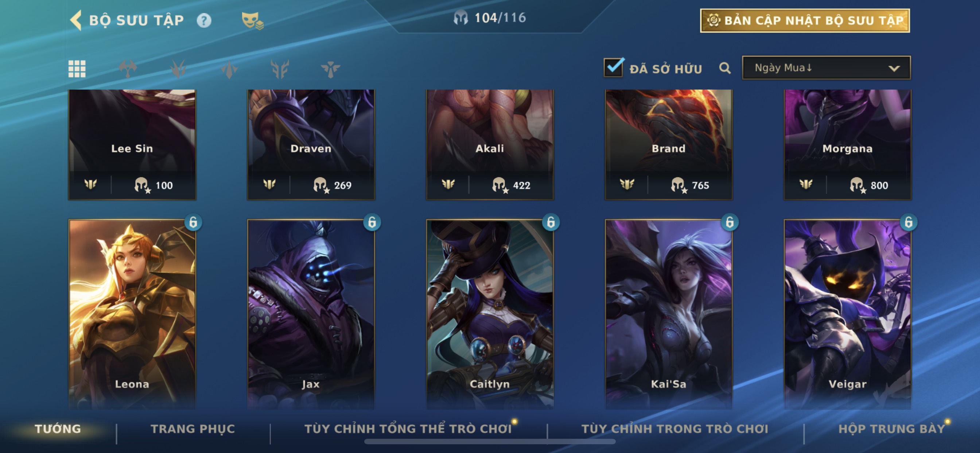The height and width of the screenshot is (453, 980).
Task: Click the lock badge on Leona card
Action: (x=193, y=222)
